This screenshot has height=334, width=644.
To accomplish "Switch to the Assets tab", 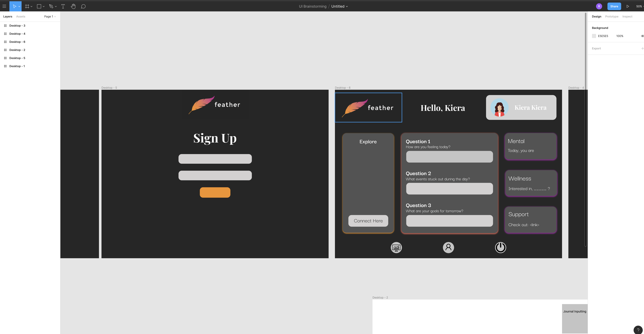I will (21, 16).
